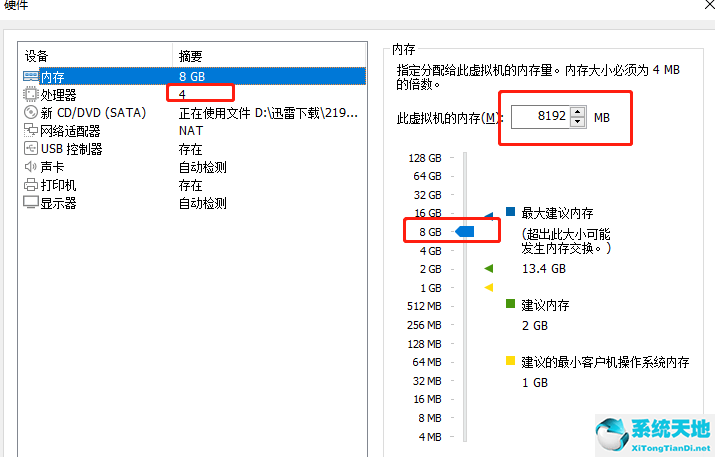Select the network adapter (网络适配器) icon
715x457 pixels.
[31, 130]
